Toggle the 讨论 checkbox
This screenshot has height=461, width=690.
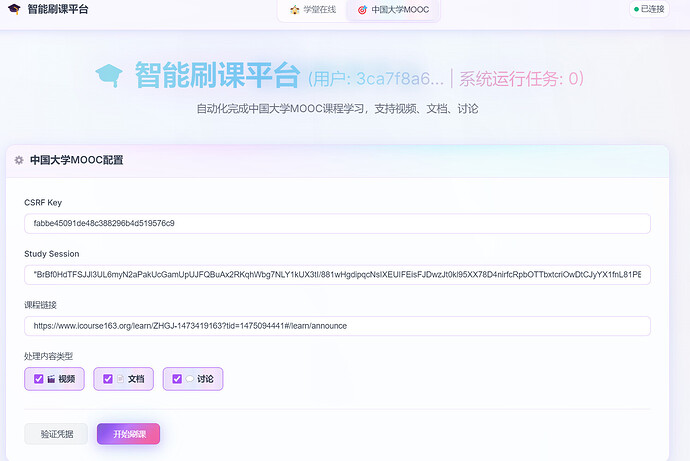pos(177,379)
